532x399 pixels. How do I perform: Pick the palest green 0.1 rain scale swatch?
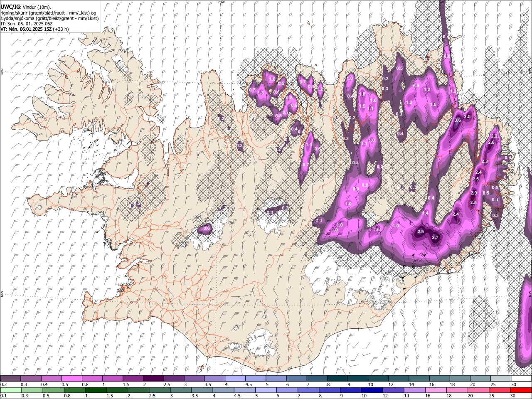coord(10,390)
